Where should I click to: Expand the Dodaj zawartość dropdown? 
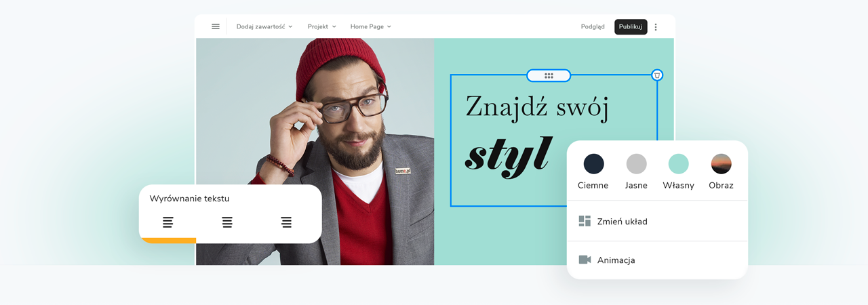[x=264, y=26]
